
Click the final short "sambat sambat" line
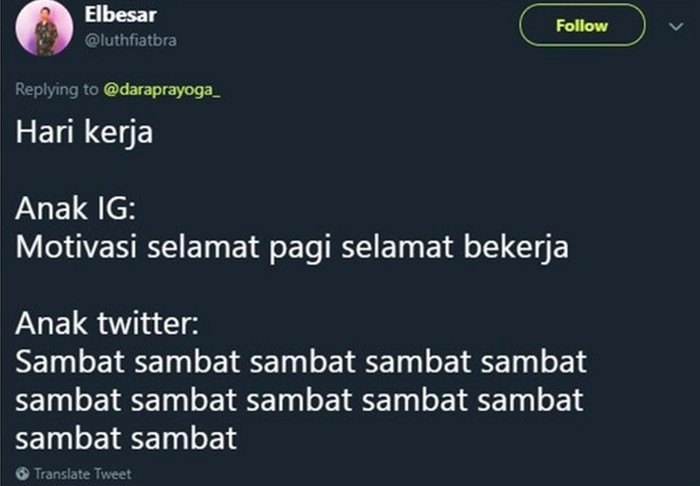click(x=126, y=437)
